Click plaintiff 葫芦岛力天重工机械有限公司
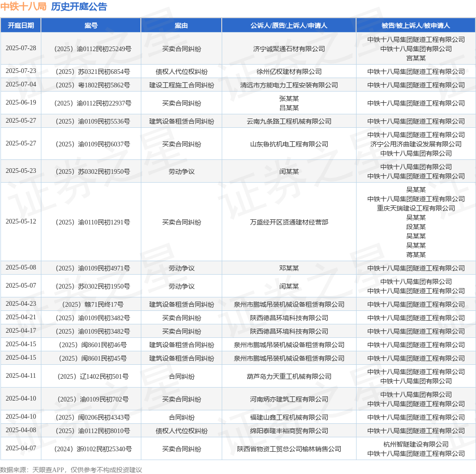The image size is (476, 474). point(289,376)
